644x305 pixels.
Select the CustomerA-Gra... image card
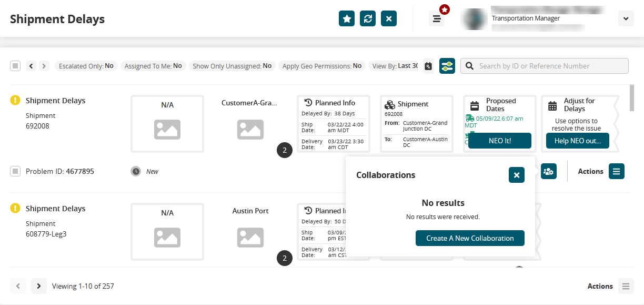pos(250,124)
